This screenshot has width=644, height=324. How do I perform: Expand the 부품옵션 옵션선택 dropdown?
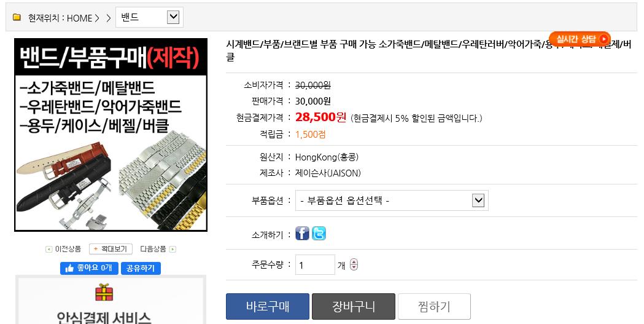coord(392,200)
